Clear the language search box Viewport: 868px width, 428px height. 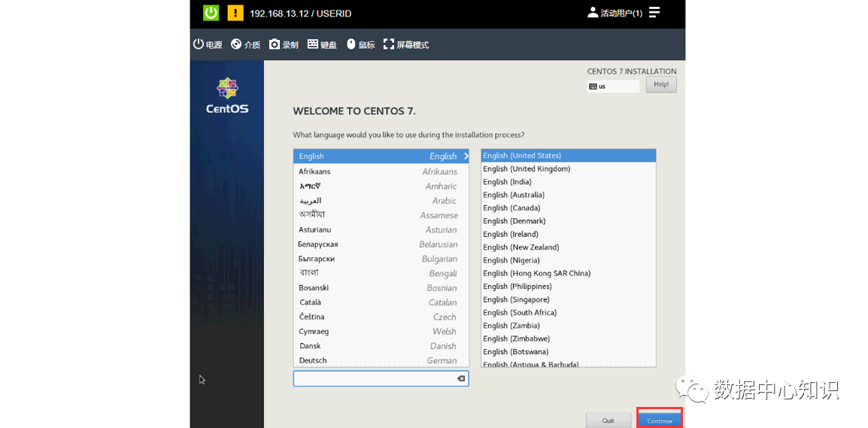click(x=460, y=378)
